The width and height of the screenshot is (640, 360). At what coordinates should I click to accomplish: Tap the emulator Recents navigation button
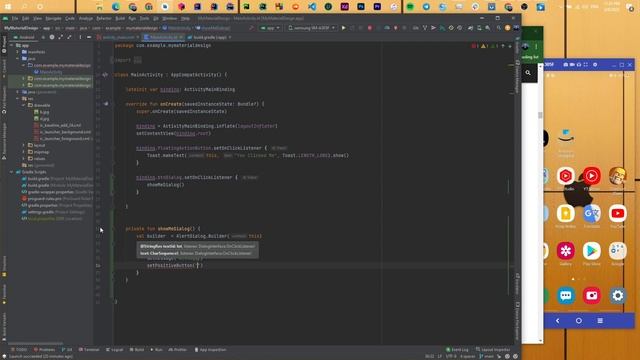[600, 321]
